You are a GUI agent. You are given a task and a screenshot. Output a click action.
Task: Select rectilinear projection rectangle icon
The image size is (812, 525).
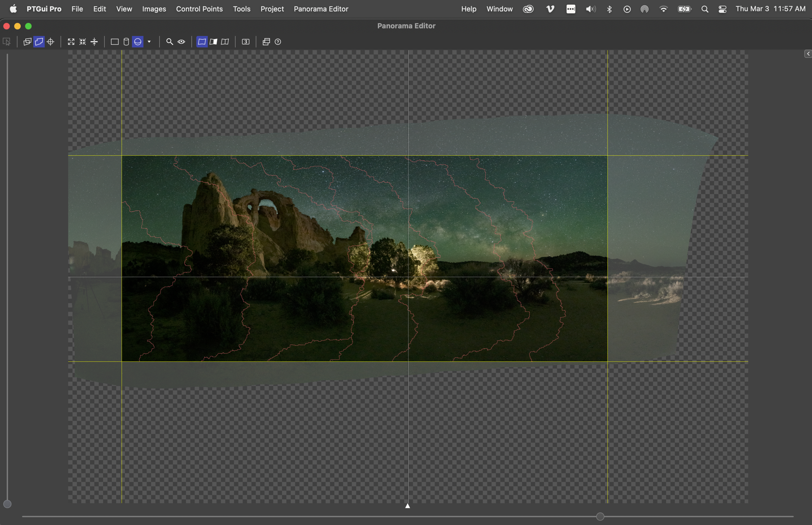pos(115,42)
